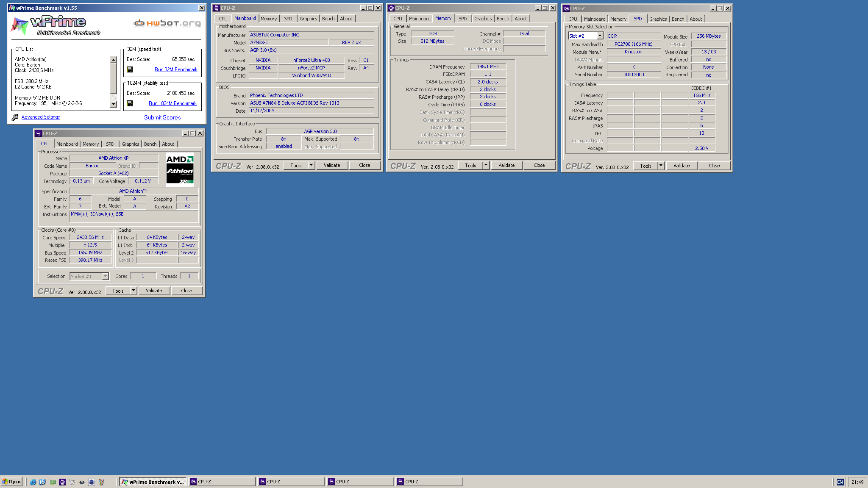Open Bench tab in the Memory CPU-Z window
The image size is (868, 488).
click(x=503, y=19)
